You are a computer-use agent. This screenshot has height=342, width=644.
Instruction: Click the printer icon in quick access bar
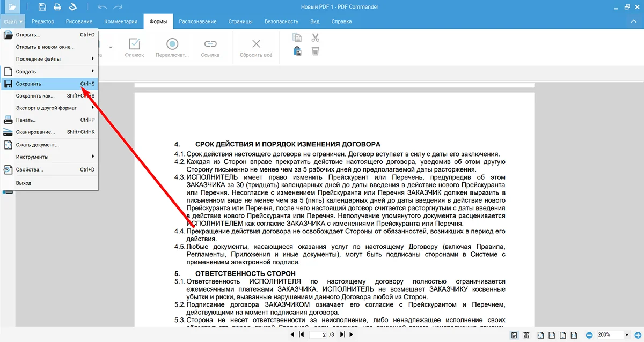tap(57, 7)
